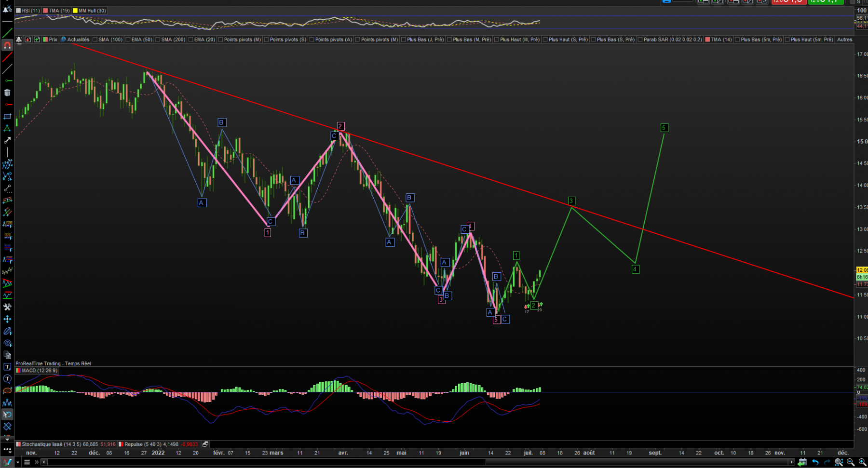This screenshot has height=468, width=868.
Task: Select the triangle drawing tool
Action: click(x=7, y=128)
